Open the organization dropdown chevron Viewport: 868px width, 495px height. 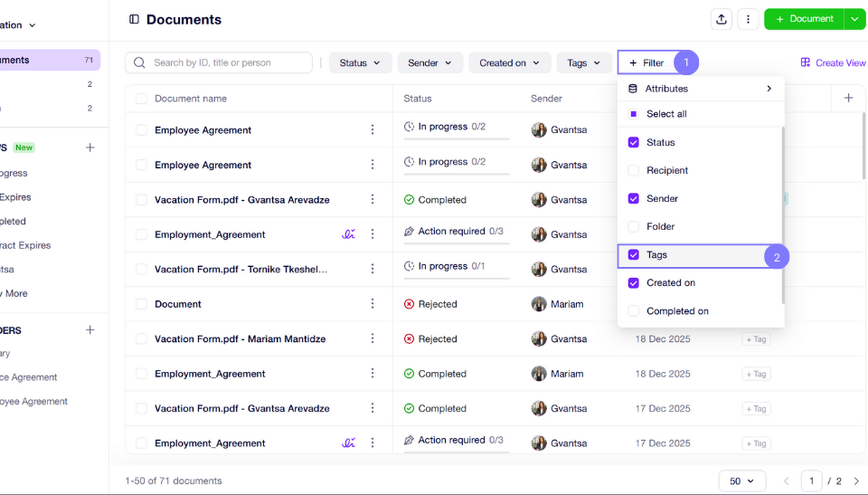pyautogui.click(x=33, y=25)
